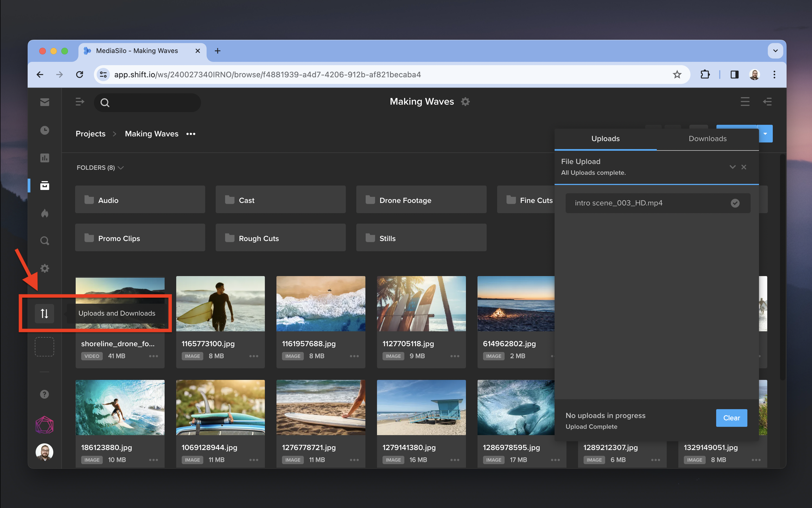Open options menu for shoreline_drone_fo video
This screenshot has height=508, width=812.
[154, 356]
